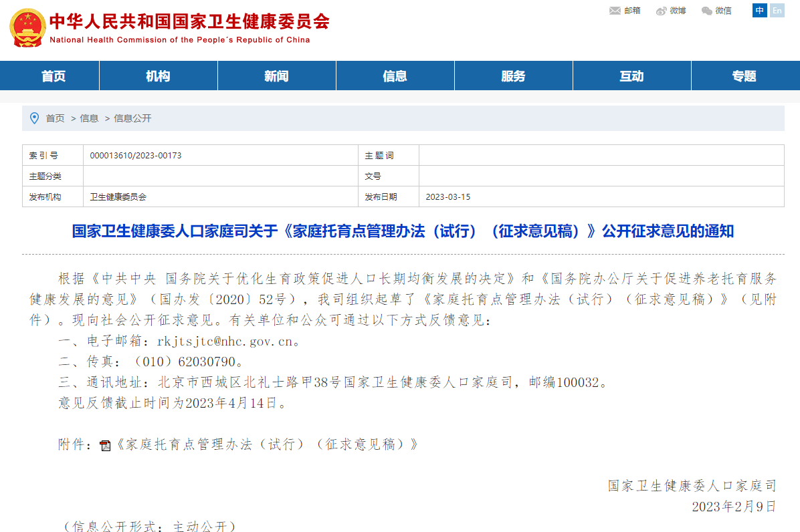Select the 互动 navigation item
This screenshot has height=532, width=800.
pyautogui.click(x=631, y=76)
